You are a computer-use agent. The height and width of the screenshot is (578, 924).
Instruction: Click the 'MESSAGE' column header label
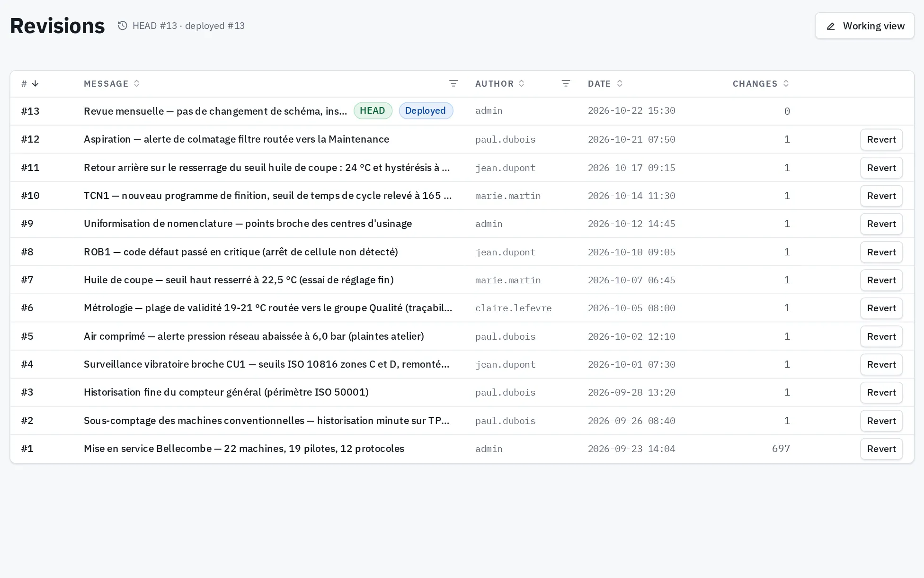tap(106, 84)
